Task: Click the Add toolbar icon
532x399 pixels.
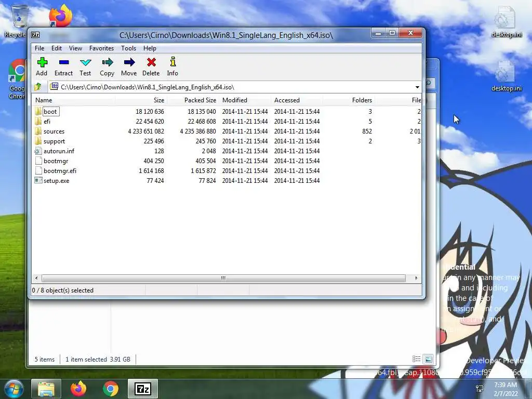Action: tap(42, 62)
